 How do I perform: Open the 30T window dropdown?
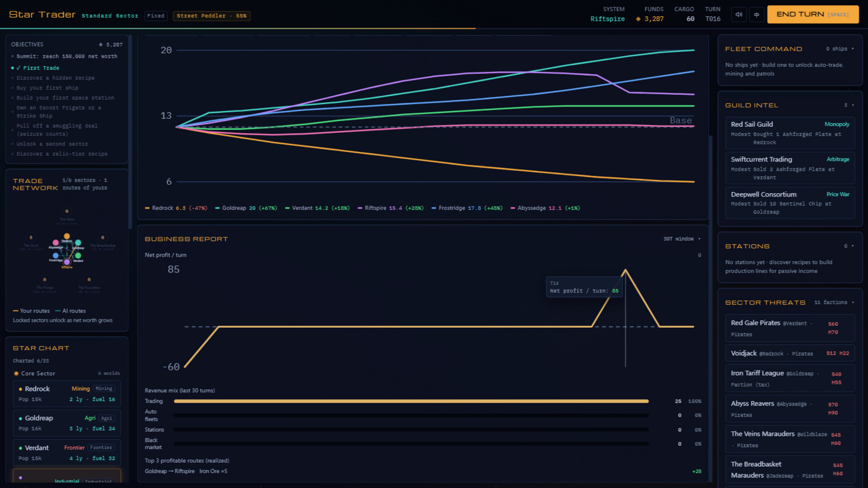pos(682,239)
